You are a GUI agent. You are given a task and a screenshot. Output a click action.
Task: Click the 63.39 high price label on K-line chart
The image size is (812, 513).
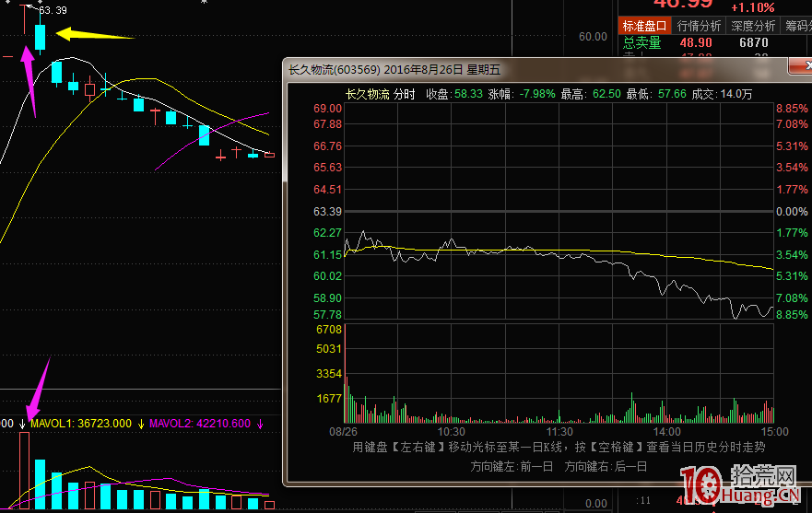(53, 10)
